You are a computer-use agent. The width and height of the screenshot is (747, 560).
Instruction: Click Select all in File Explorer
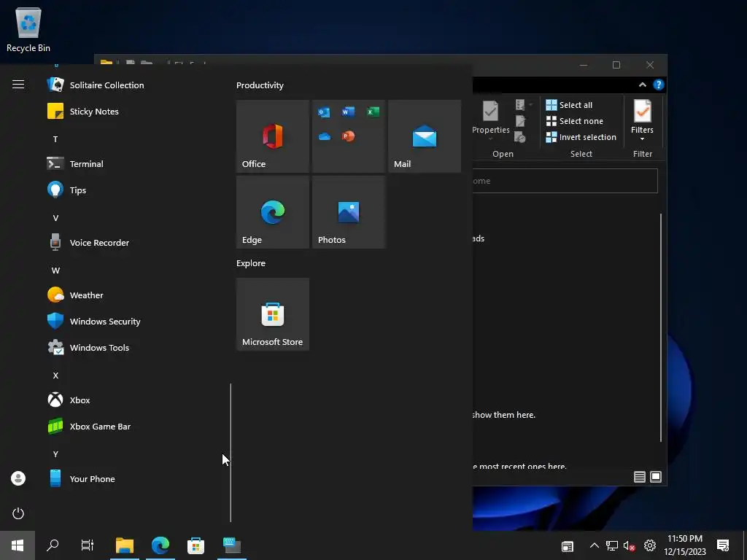[x=569, y=105]
